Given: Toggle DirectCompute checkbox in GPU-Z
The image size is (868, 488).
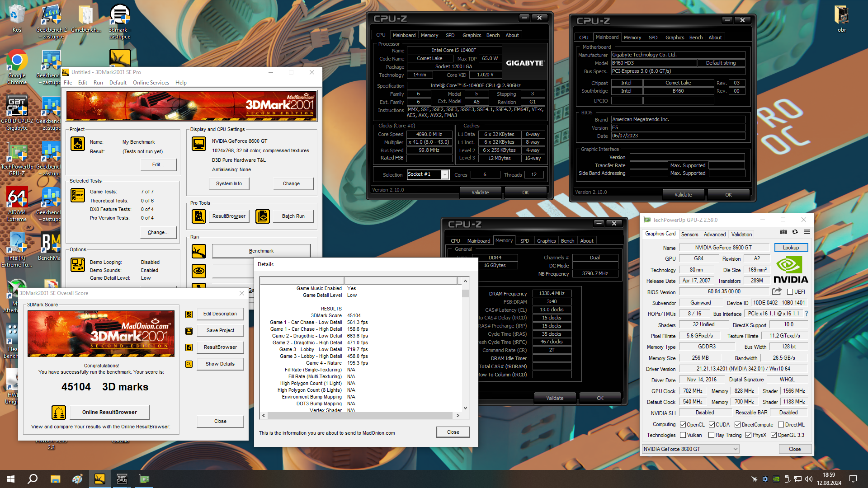Looking at the screenshot, I should 737,425.
